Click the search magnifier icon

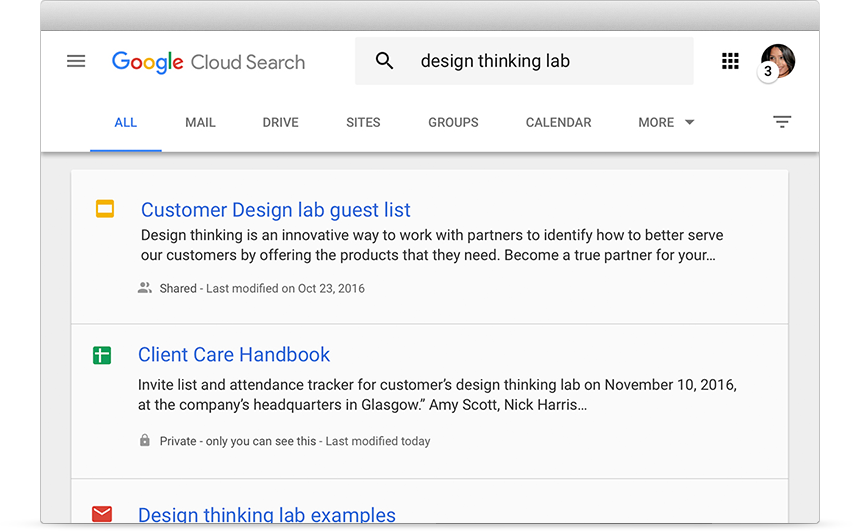click(x=385, y=61)
